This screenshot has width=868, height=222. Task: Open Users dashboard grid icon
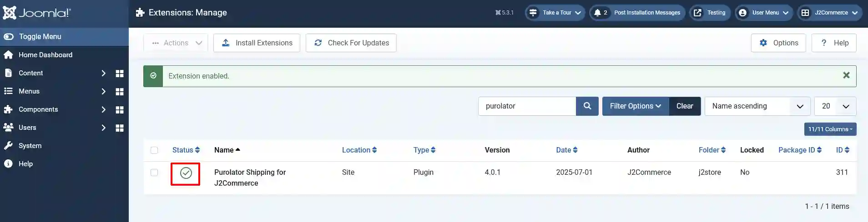[x=120, y=128]
